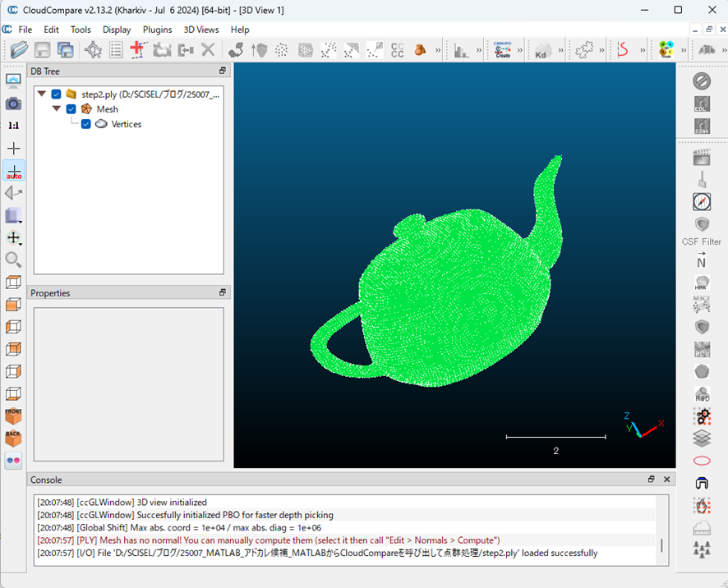Set the Front view cube icon

click(14, 416)
